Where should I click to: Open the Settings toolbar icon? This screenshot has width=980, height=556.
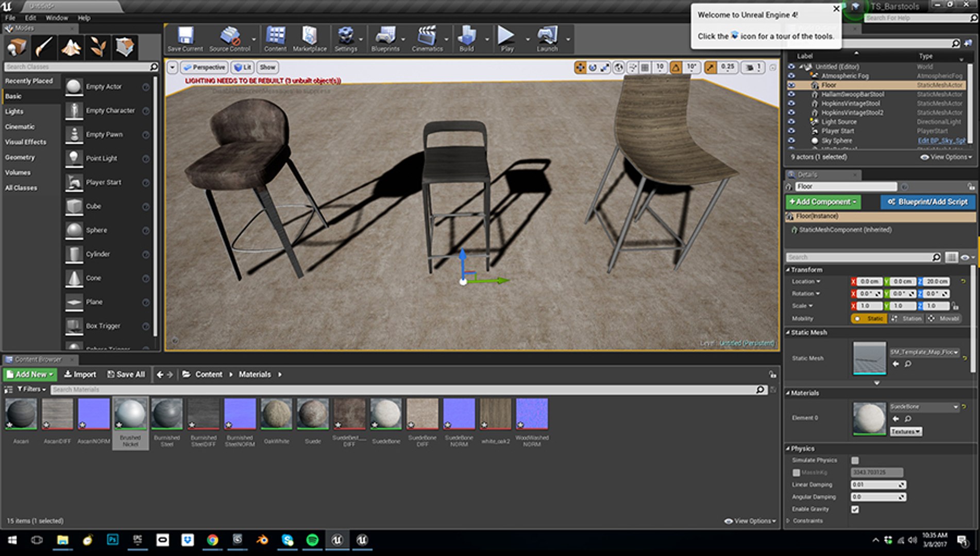346,39
